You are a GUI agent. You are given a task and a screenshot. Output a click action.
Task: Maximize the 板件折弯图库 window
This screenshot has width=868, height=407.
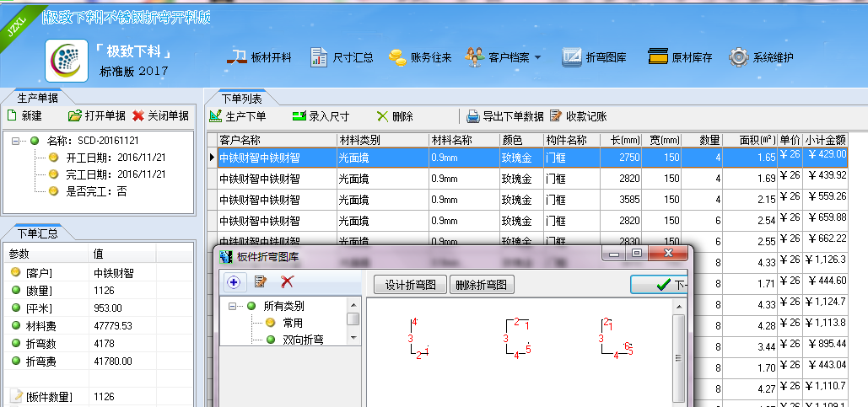point(637,254)
